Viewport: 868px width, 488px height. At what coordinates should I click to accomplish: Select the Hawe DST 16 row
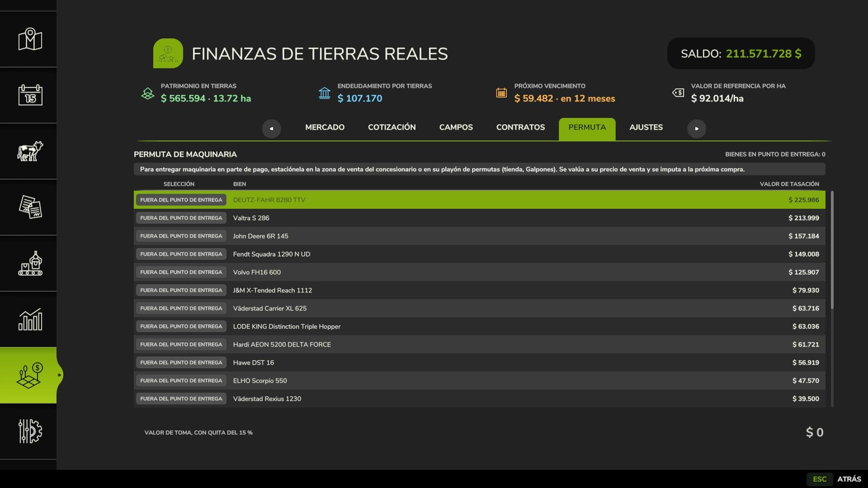(x=479, y=362)
